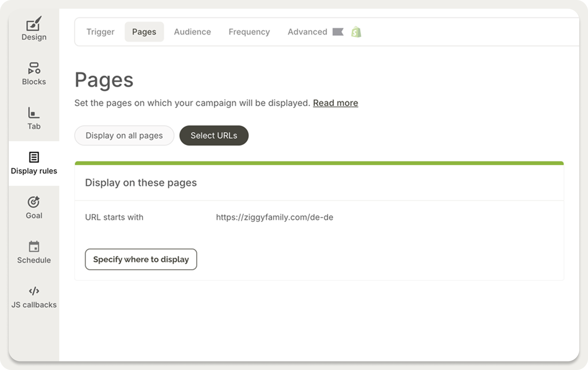Select the Tab sidebar icon
This screenshot has width=588, height=370.
pyautogui.click(x=34, y=113)
